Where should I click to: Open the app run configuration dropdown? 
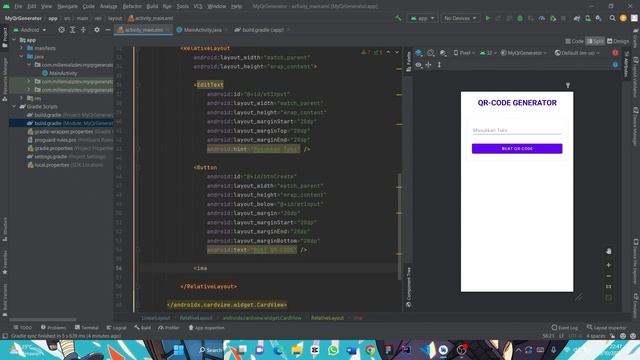point(422,18)
